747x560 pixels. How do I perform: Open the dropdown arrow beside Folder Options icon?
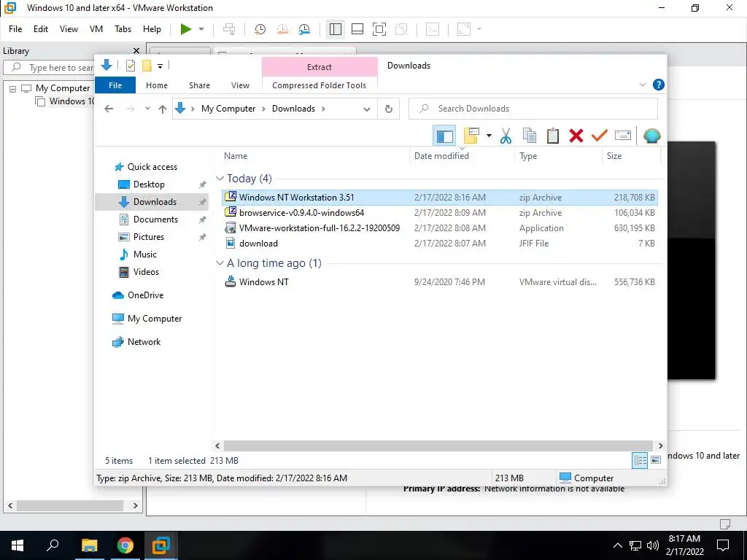pyautogui.click(x=489, y=136)
